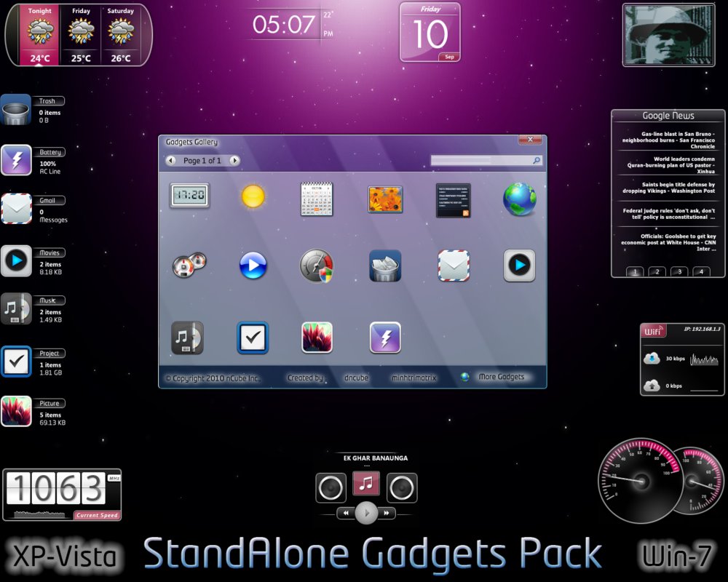
Task: Switch to Google News page 4
Action: click(701, 271)
